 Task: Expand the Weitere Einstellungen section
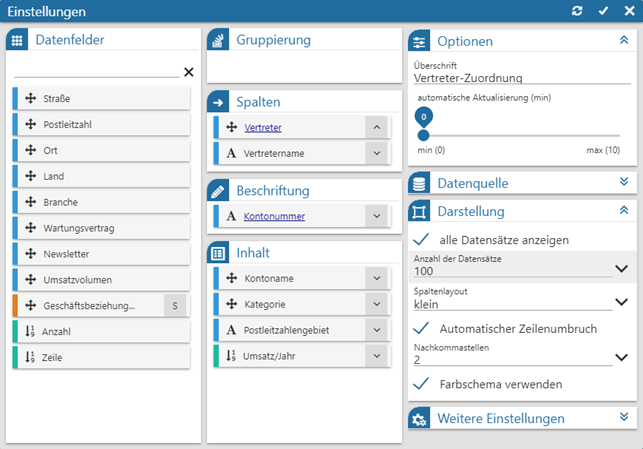pos(623,417)
